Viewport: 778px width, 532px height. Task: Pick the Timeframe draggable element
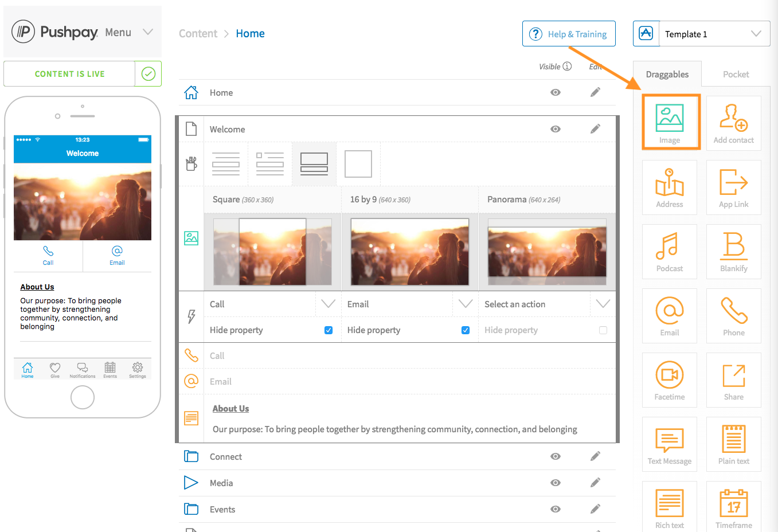coord(733,507)
